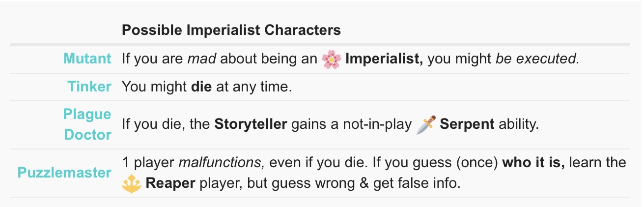Open the Tinker character link

pyautogui.click(x=89, y=87)
